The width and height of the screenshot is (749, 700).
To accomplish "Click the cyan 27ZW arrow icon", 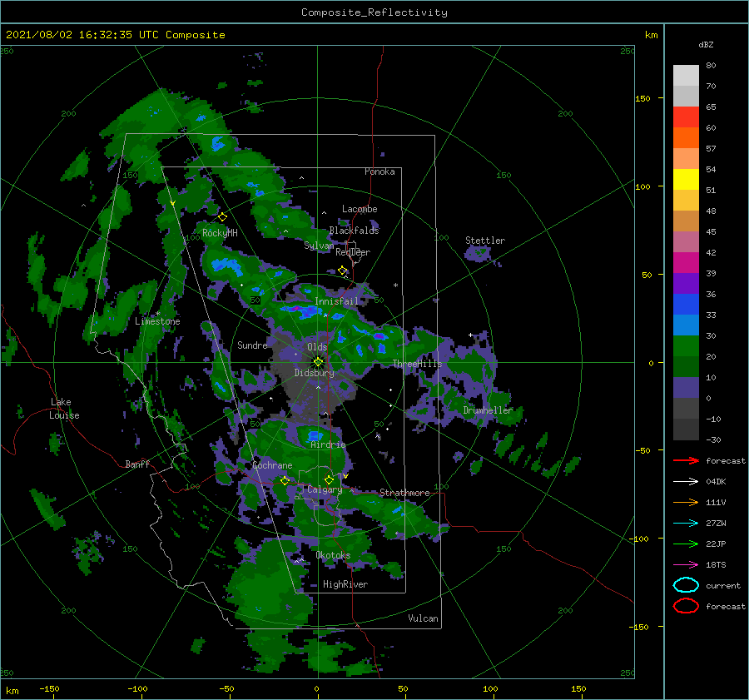I will (686, 524).
